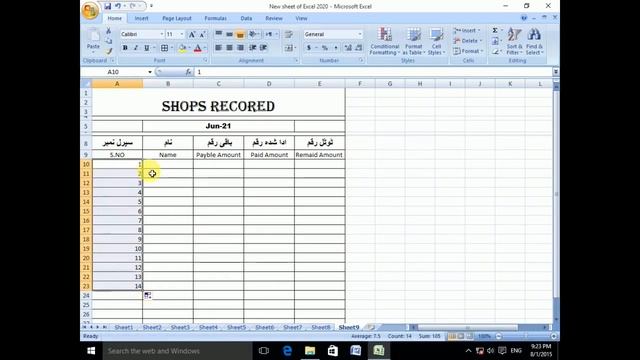Click the Insert Function fx icon
The image size is (640, 360).
point(188,72)
